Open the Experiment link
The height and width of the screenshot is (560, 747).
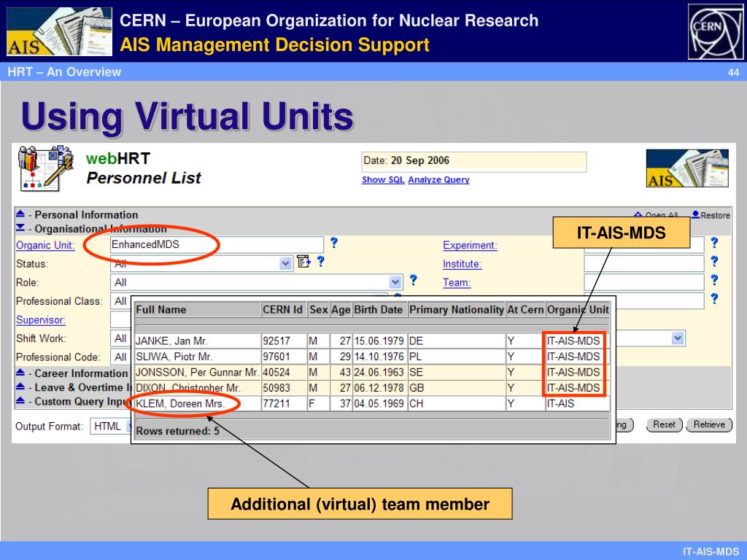470,245
